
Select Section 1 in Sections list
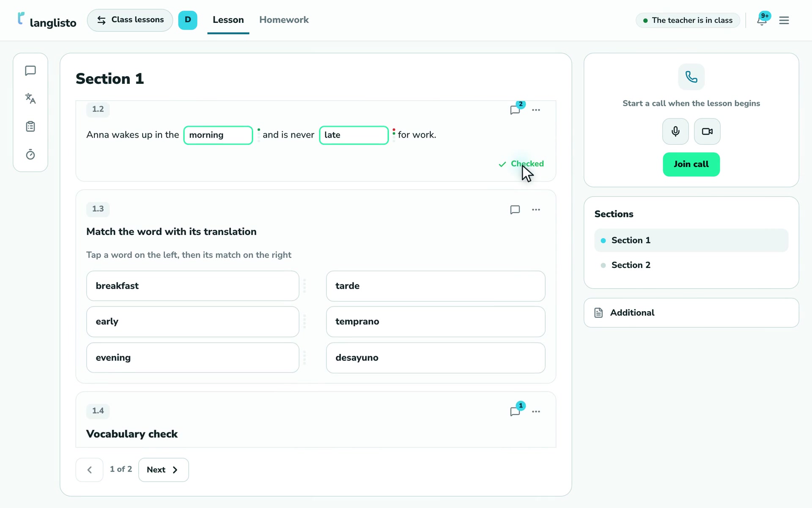691,240
